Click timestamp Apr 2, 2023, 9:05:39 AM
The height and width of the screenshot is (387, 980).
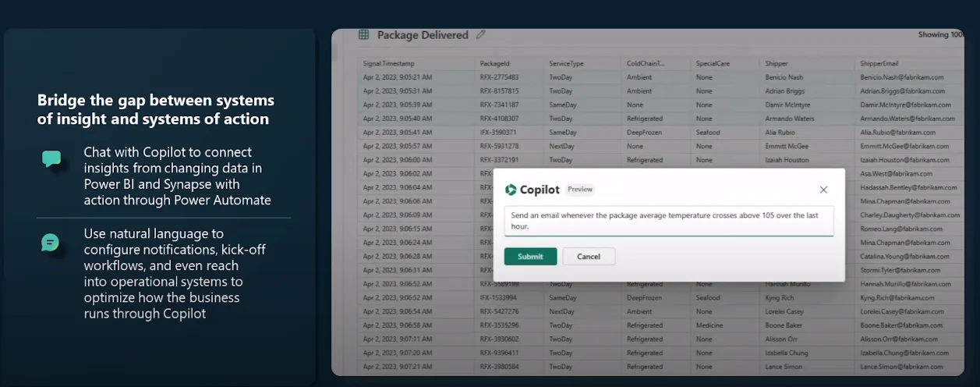[398, 105]
